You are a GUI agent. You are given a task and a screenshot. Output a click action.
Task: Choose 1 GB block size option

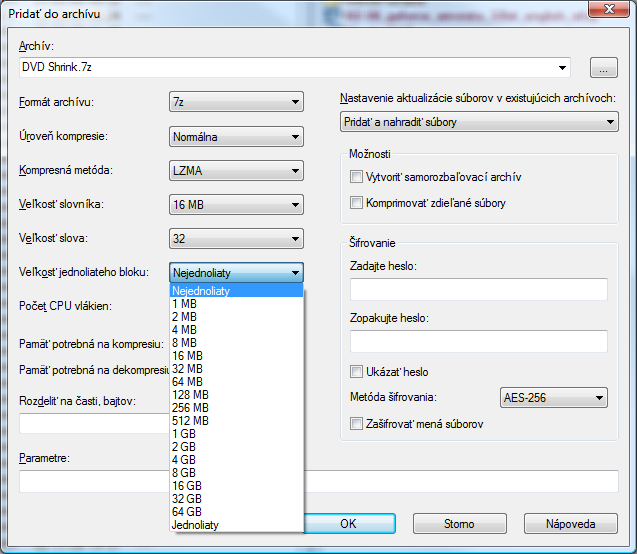[x=236, y=434]
